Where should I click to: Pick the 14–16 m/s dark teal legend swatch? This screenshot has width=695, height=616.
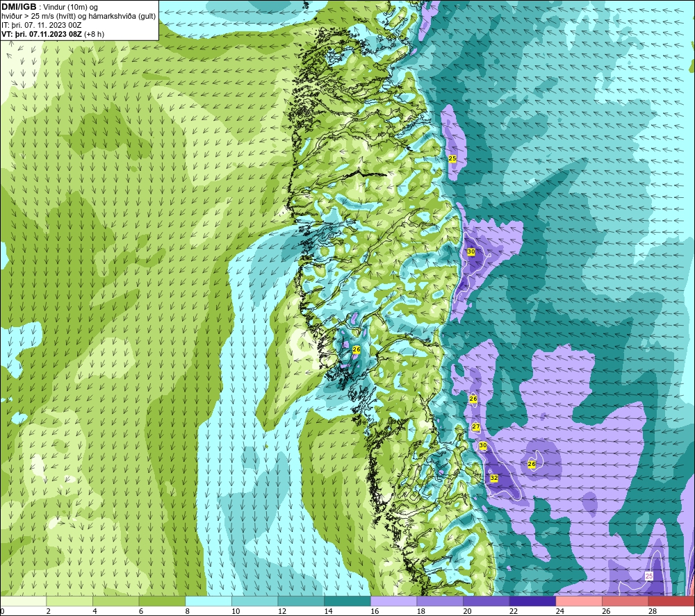pos(347,601)
